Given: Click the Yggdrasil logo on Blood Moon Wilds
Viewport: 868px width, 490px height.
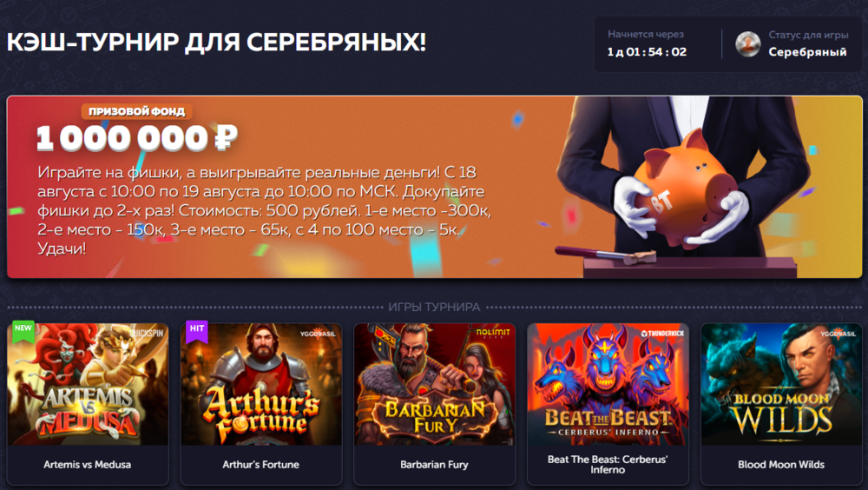Looking at the screenshot, I should [838, 334].
